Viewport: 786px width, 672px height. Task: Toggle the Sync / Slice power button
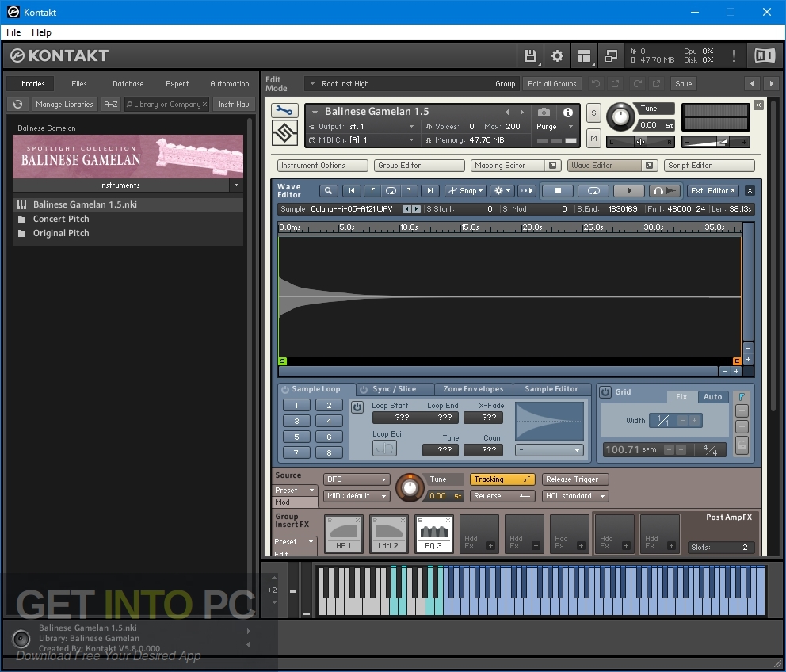[364, 389]
